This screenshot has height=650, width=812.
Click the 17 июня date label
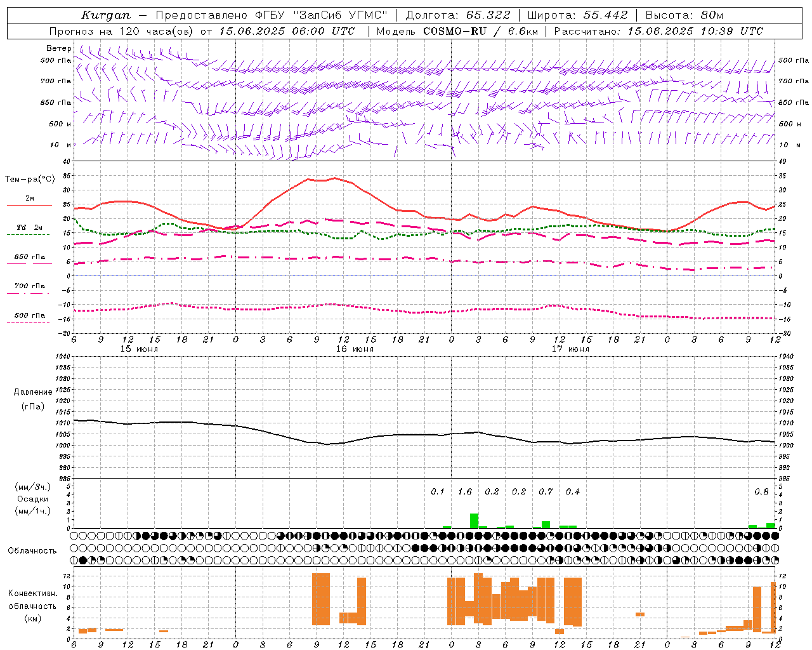[570, 349]
